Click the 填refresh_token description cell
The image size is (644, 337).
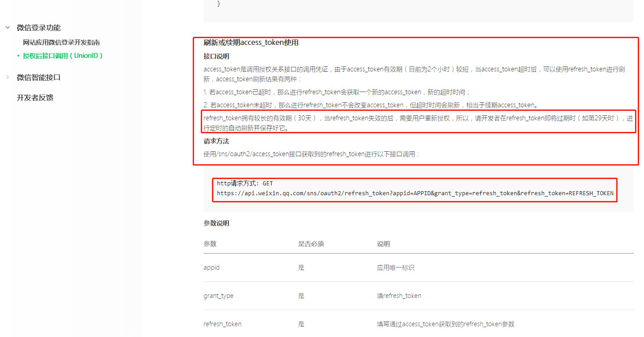pos(399,296)
